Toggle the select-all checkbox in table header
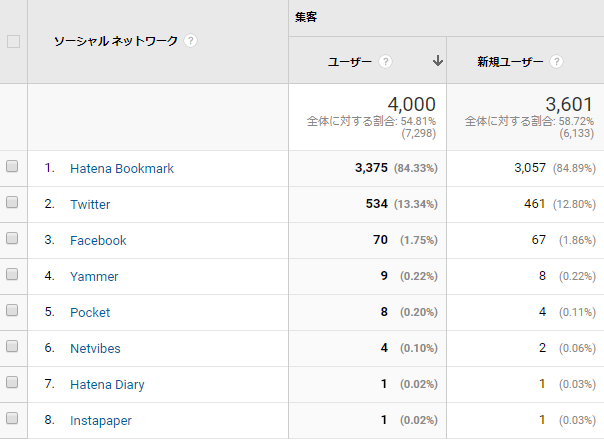Image resolution: width=604 pixels, height=440 pixels. 13,41
